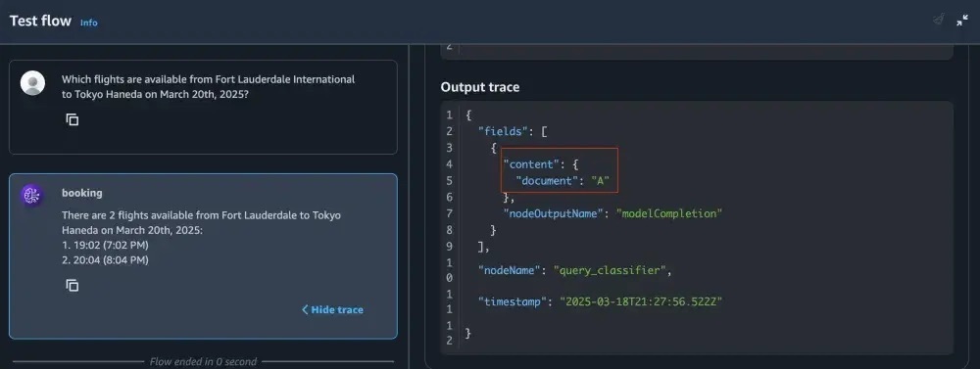Click the booking response summary sentence
The width and height of the screenshot is (980, 369).
click(x=201, y=223)
